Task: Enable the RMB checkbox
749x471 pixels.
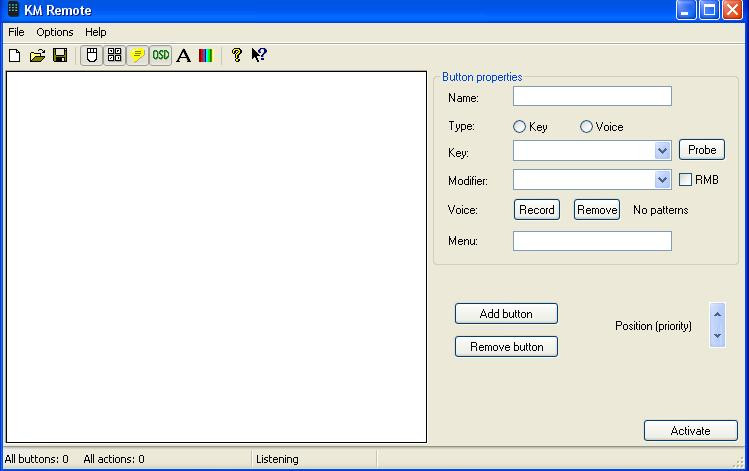Action: pyautogui.click(x=685, y=180)
